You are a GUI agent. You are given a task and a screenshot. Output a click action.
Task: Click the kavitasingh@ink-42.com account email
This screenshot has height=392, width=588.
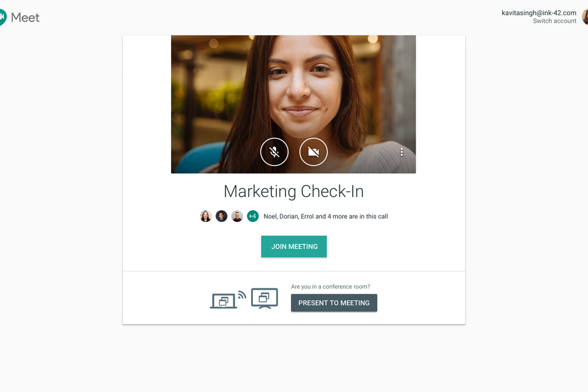pyautogui.click(x=539, y=12)
